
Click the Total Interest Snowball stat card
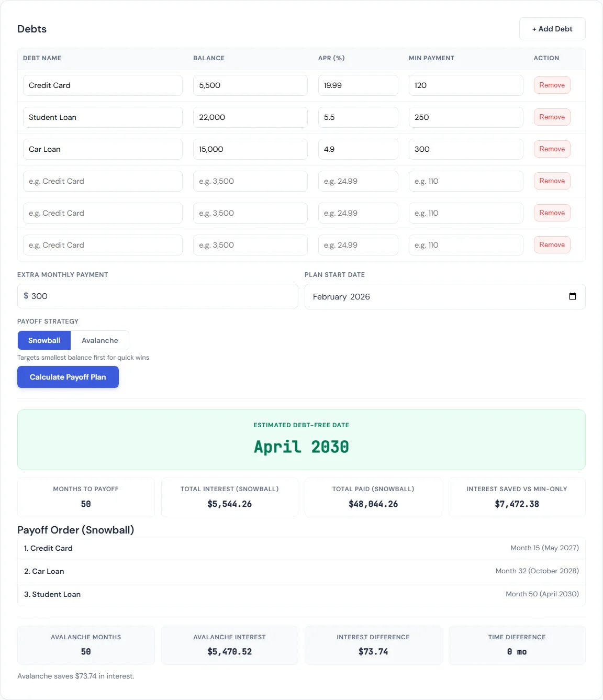click(229, 497)
